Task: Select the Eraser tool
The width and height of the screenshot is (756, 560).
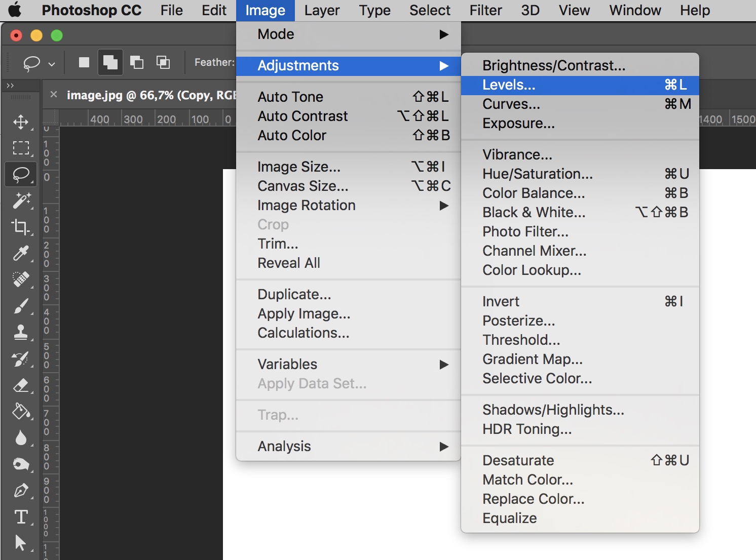Action: point(21,385)
